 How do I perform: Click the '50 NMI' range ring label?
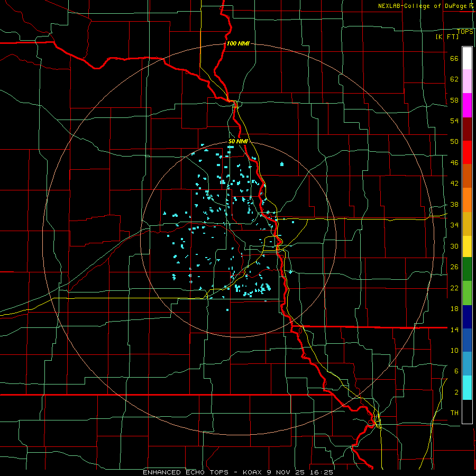238,141
